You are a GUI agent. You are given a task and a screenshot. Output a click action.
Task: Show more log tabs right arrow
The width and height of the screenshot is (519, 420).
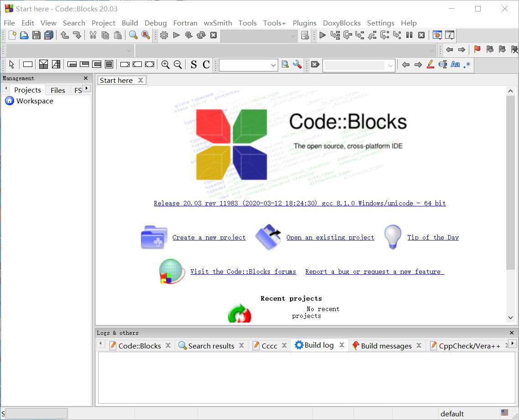click(512, 343)
